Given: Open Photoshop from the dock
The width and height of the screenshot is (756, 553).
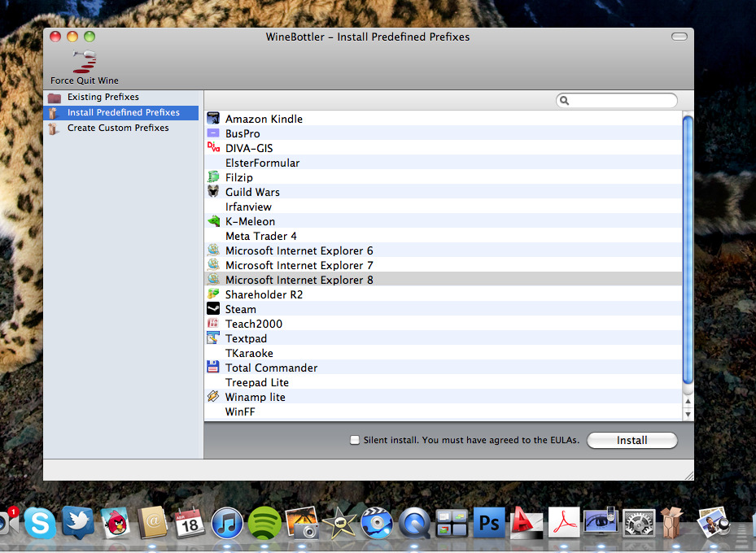Looking at the screenshot, I should coord(489,522).
